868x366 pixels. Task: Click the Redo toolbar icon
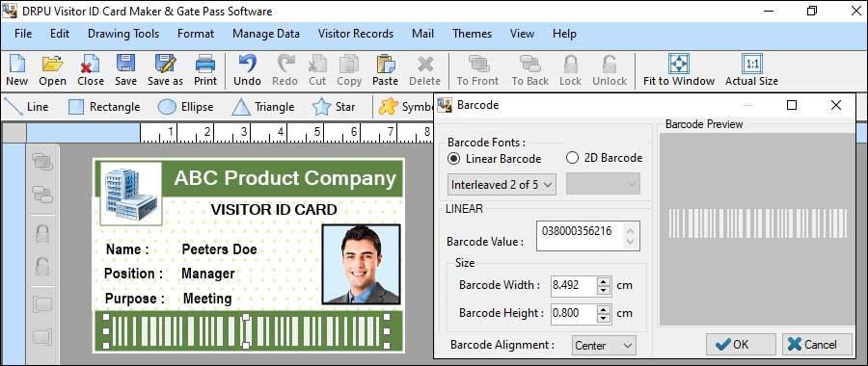pos(285,69)
